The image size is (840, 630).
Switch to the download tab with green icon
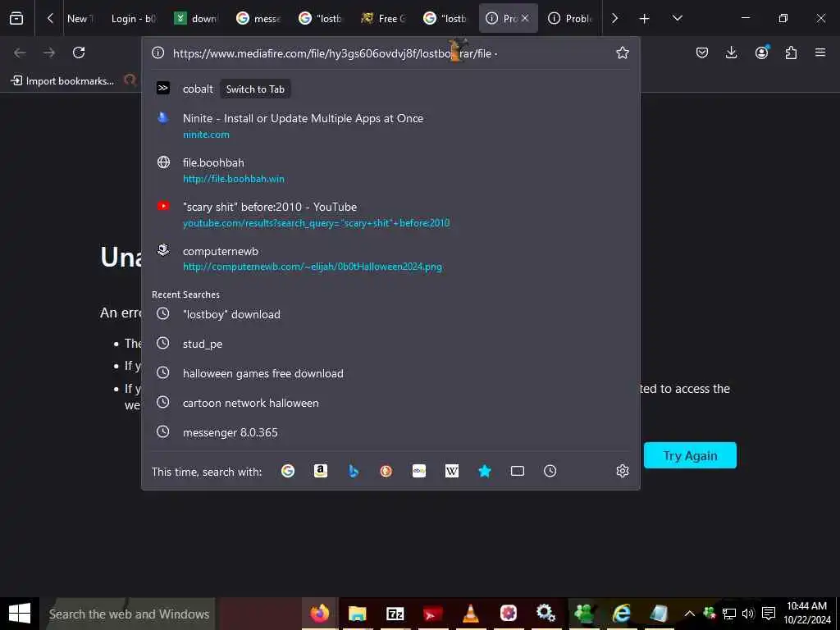(x=196, y=19)
